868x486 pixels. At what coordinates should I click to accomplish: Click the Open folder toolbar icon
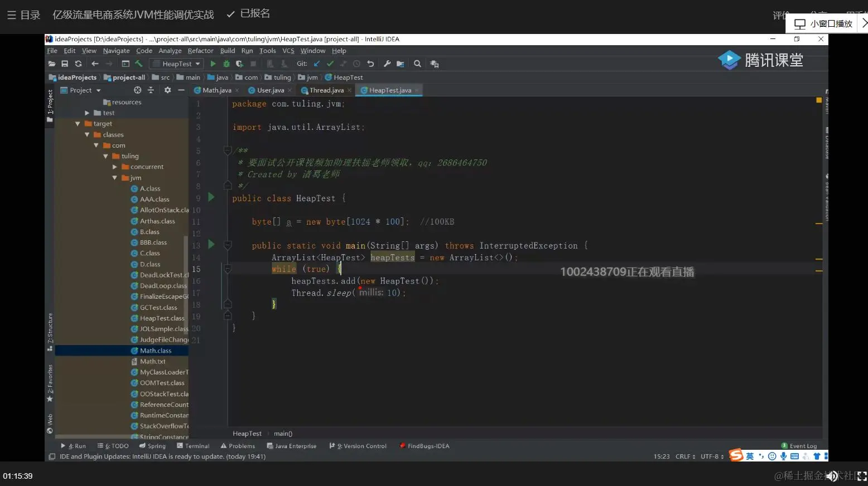click(52, 64)
